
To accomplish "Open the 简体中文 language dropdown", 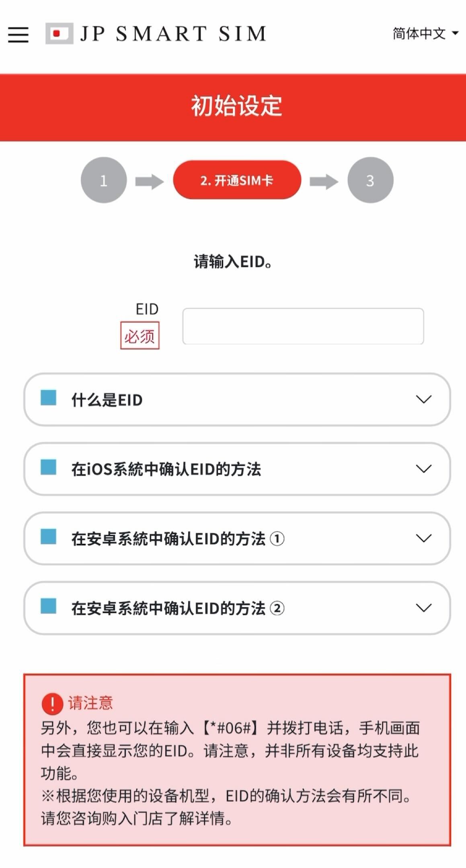I will pos(425,33).
